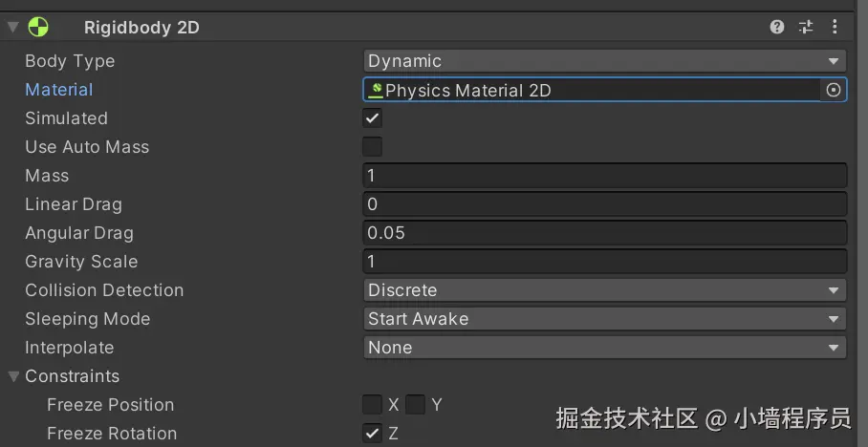
Task: Click the Gravity Scale value field
Action: [x=605, y=262]
